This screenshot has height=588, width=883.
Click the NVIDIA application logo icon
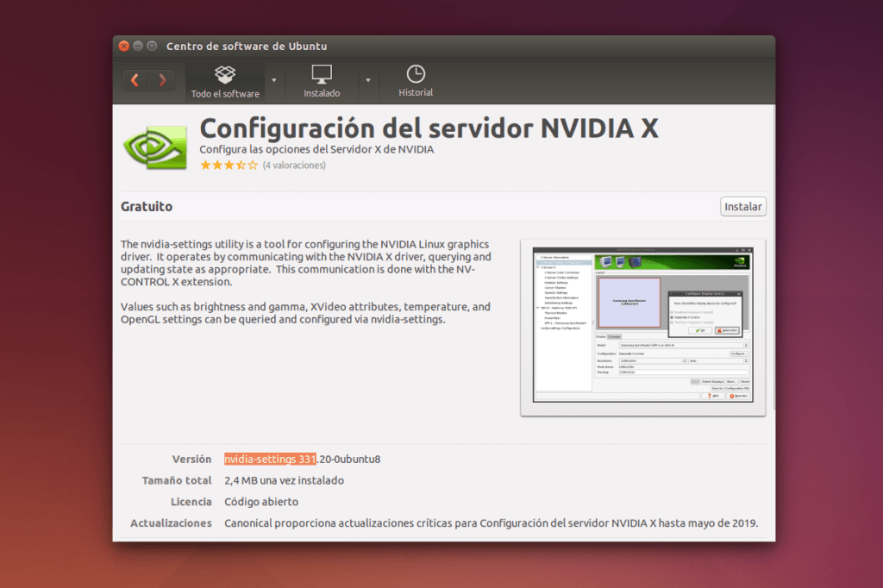[x=155, y=147]
